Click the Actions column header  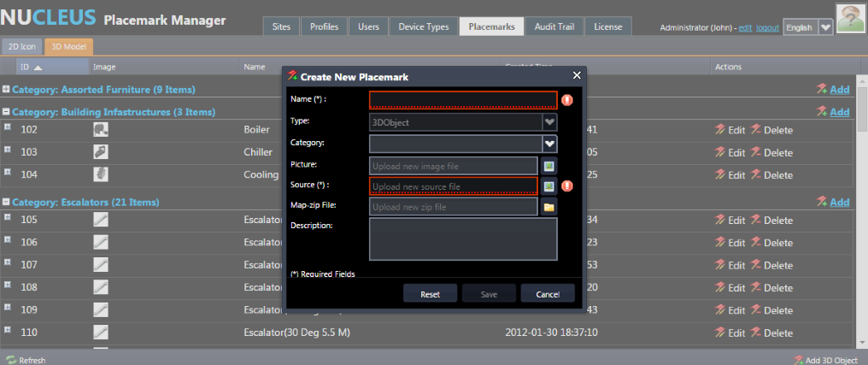pos(728,67)
